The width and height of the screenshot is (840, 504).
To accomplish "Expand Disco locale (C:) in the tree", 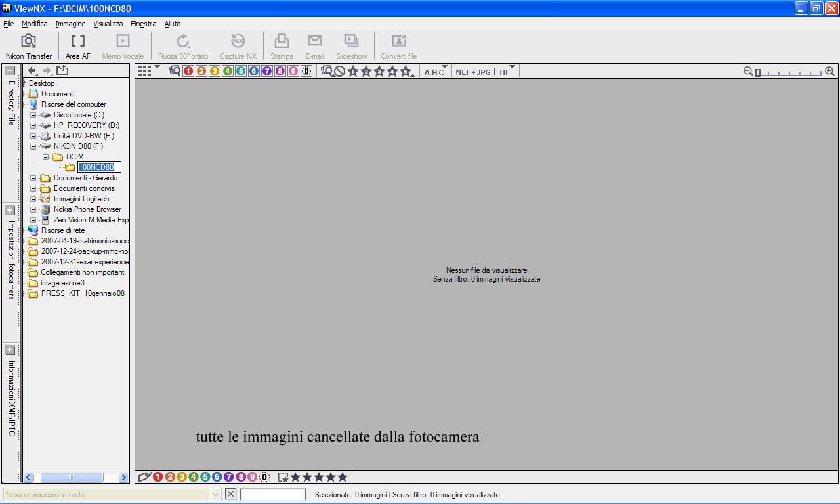I will (33, 115).
